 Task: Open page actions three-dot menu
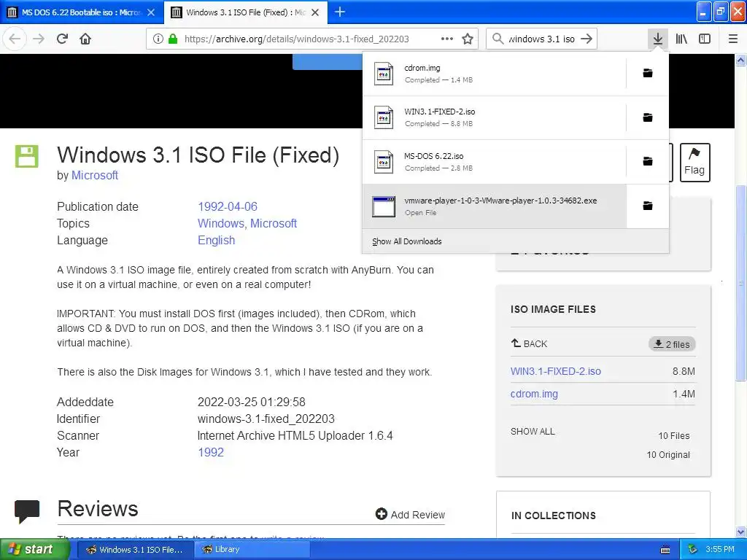447,39
